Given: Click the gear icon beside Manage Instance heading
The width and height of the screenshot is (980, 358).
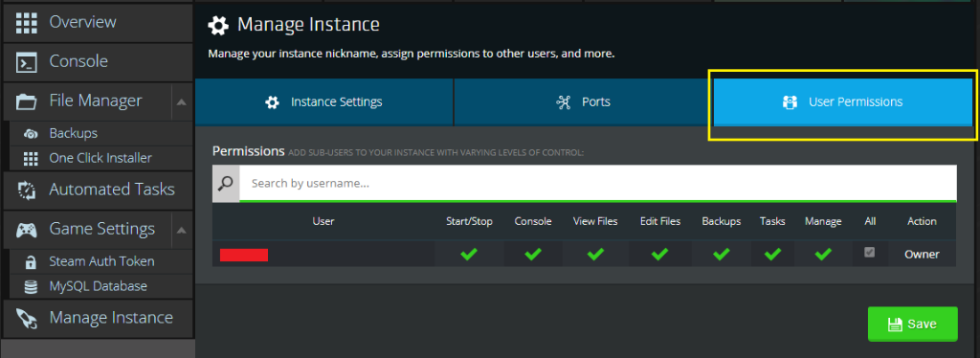Looking at the screenshot, I should click(x=218, y=26).
